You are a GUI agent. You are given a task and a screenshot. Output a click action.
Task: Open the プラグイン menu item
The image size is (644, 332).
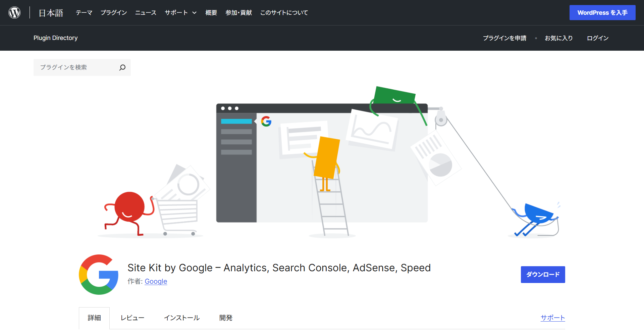tap(114, 13)
